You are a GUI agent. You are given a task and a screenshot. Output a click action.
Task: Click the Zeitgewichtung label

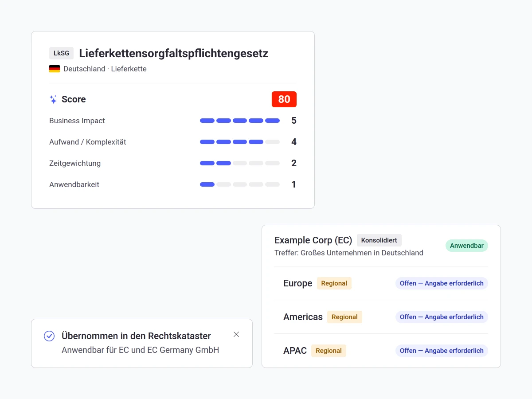[x=75, y=163]
